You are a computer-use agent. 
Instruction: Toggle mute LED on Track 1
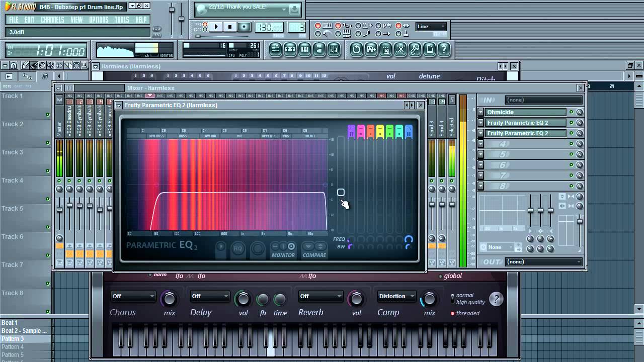tap(48, 115)
